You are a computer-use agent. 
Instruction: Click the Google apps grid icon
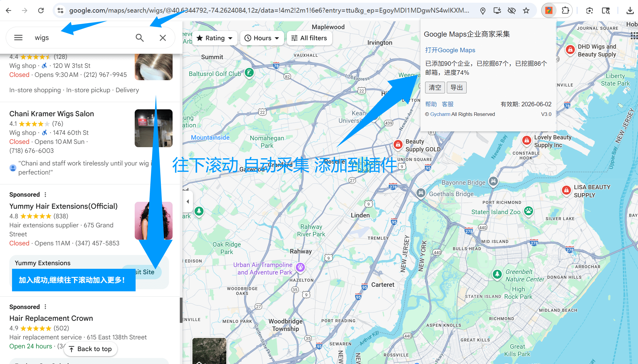(634, 36)
